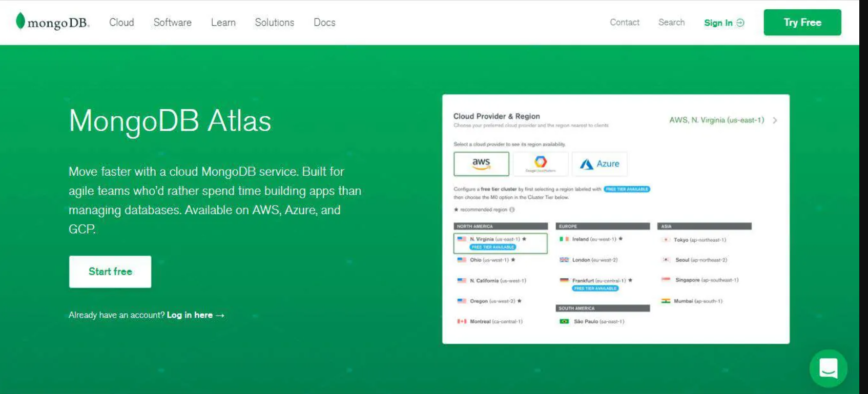The image size is (868, 394).
Task: Go to the Contact page
Action: point(625,23)
